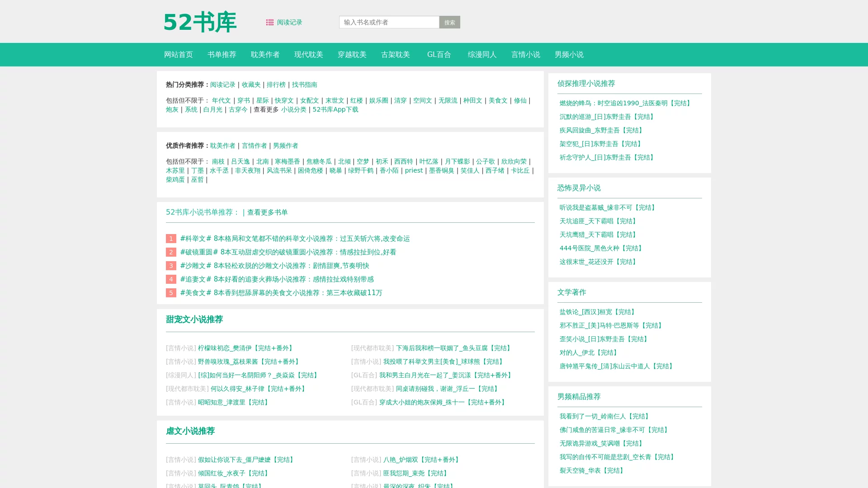
Task: Go to 耽美作者 in navigation bar
Action: 265,55
